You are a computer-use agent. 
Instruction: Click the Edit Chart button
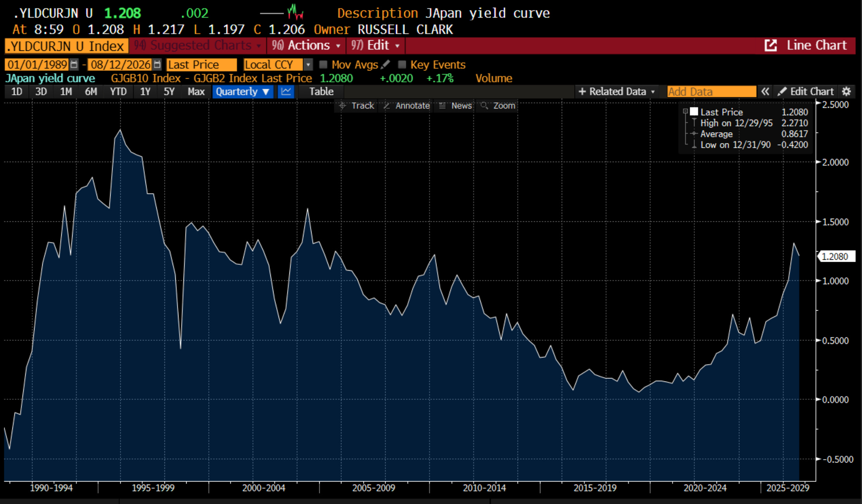pos(806,91)
